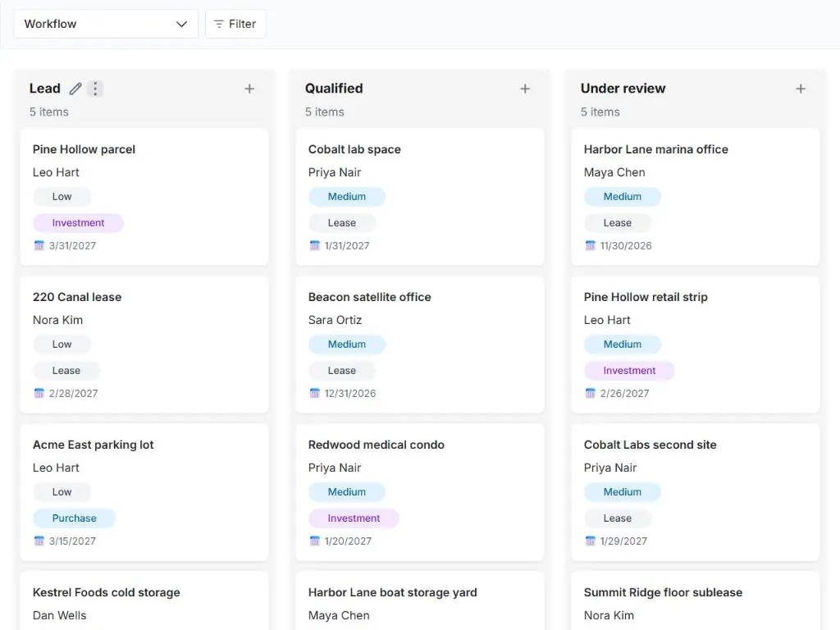Image resolution: width=840 pixels, height=630 pixels.
Task: Click Lease tag on 220 Canal lease
Action: (66, 371)
